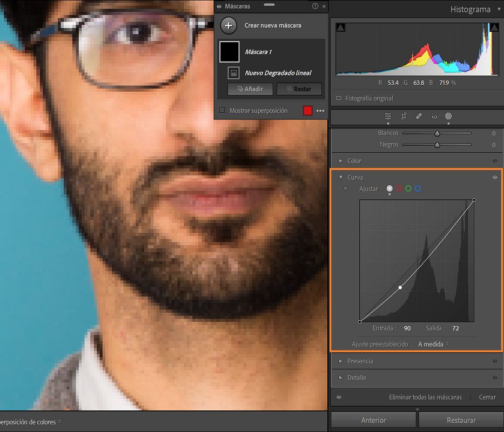Toggle shadow clipping indicator in histogram
This screenshot has width=504, height=432.
[340, 27]
